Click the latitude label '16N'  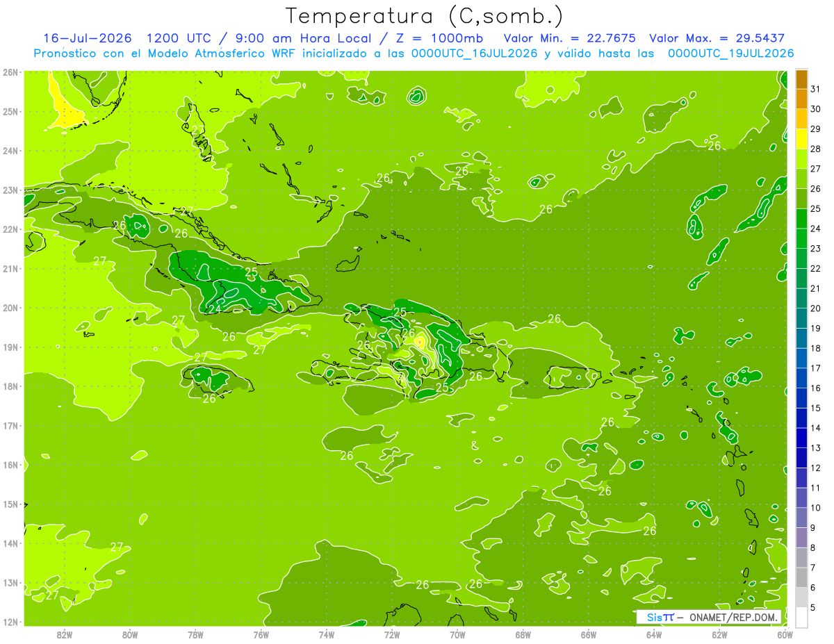point(10,465)
